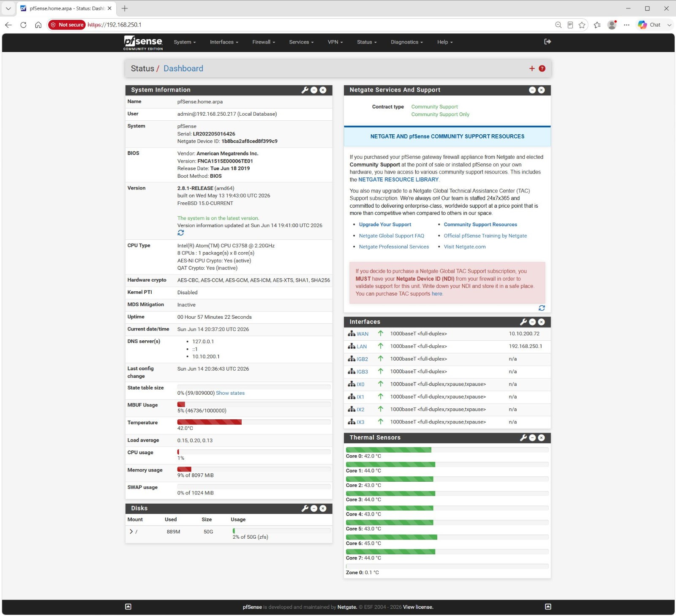This screenshot has width=676, height=616.
Task: Go back using browser back arrow
Action: 8,25
